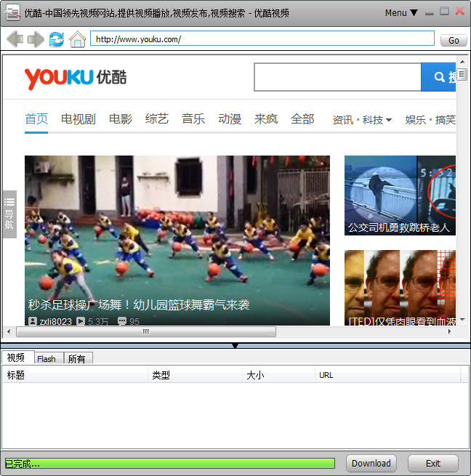Refresh the page with reload icon
This screenshot has width=471, height=476.
tap(56, 39)
